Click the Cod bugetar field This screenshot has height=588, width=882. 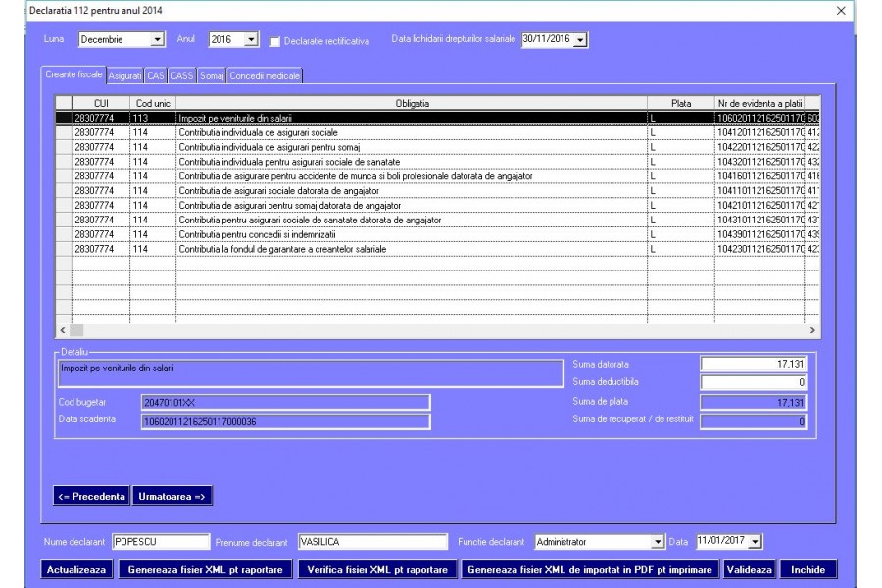coord(286,402)
